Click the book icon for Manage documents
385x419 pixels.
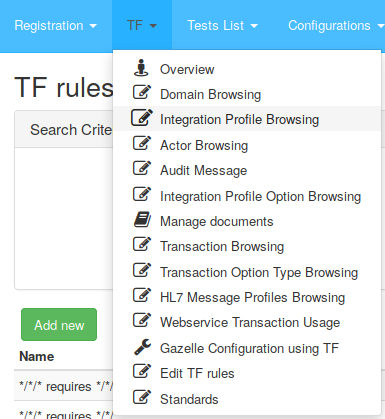tap(142, 220)
